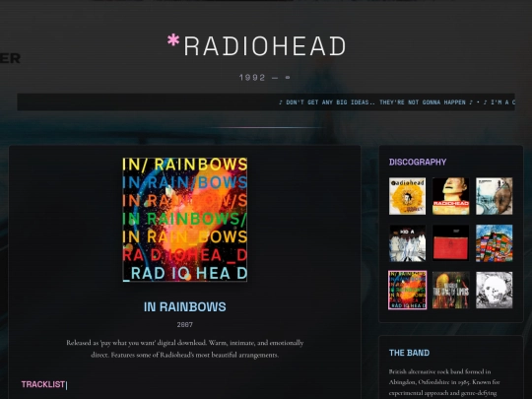Click the scrolling lyrics ticker bar

pos(266,102)
